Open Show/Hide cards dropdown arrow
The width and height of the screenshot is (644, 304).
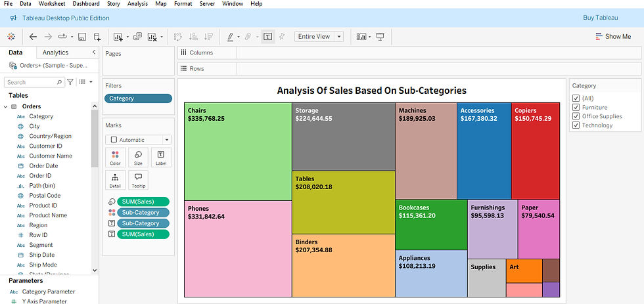point(369,37)
